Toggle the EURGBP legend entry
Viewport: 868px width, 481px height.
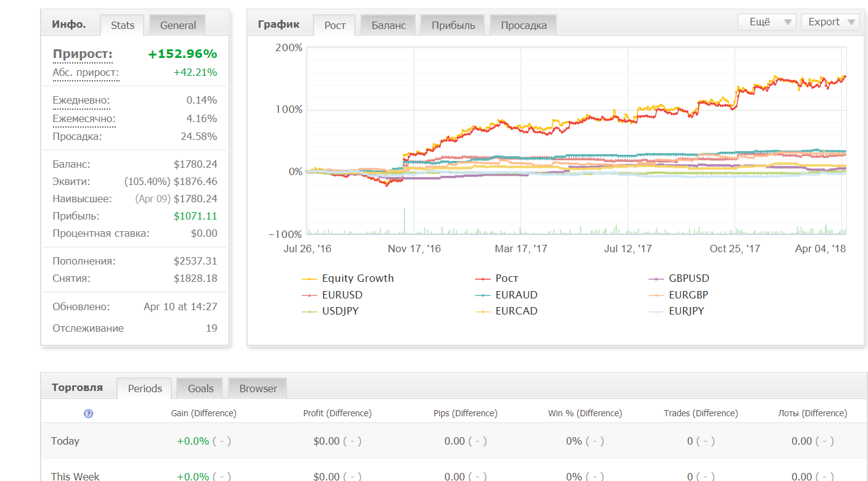[679, 295]
